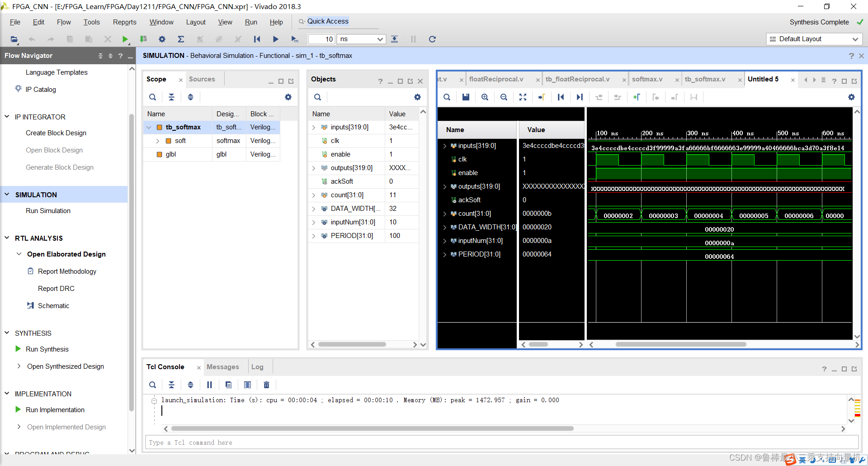This screenshot has height=466, width=868.
Task: Close the Untitled 5 waveform tab
Action: [793, 80]
